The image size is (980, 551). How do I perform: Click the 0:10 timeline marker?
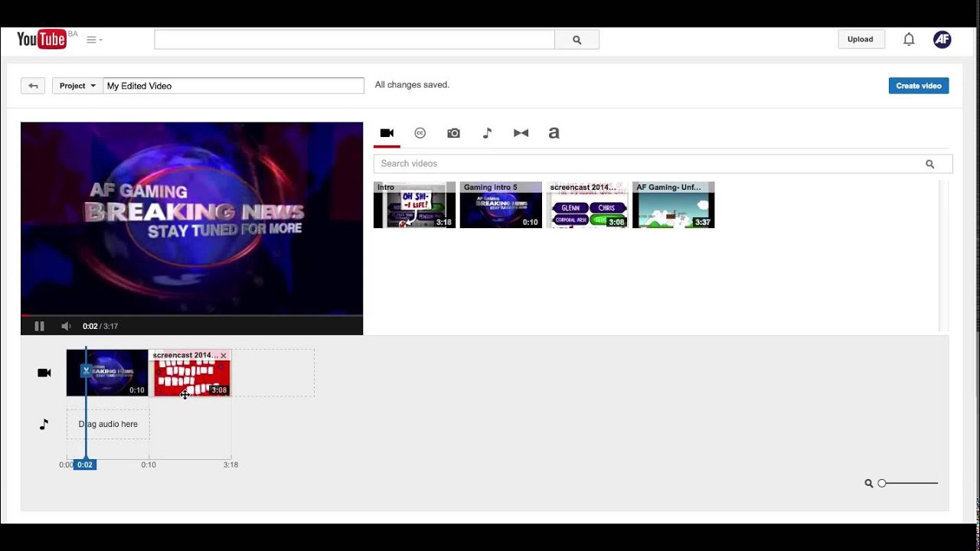149,465
